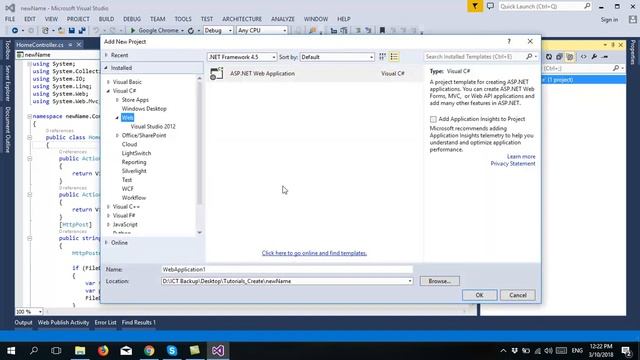Open the Location path dropdown arrow

coord(409,281)
